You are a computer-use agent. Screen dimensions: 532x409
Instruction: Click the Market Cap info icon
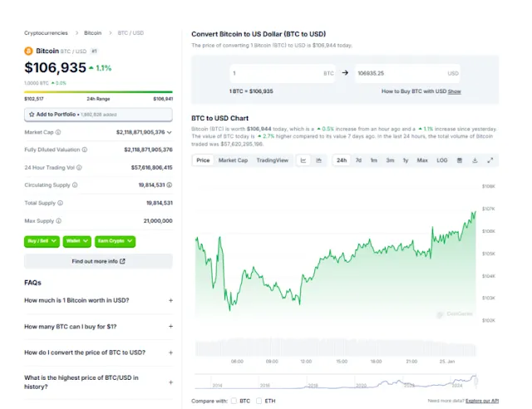click(x=58, y=131)
